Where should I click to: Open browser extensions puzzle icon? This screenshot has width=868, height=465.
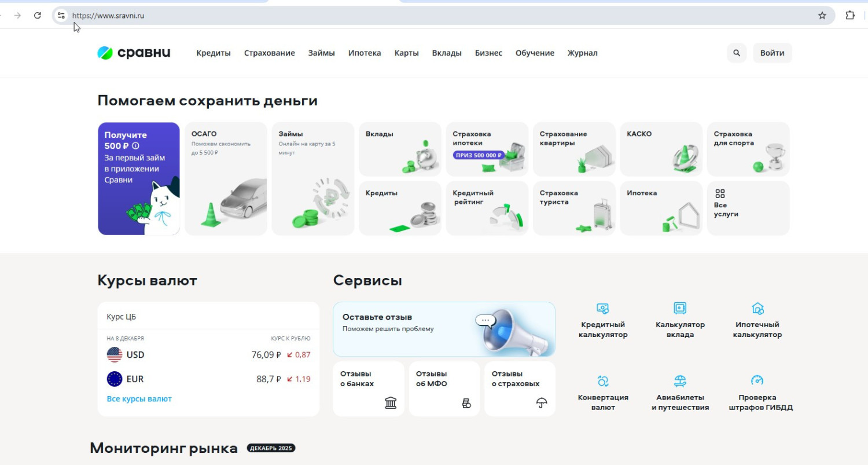point(849,16)
